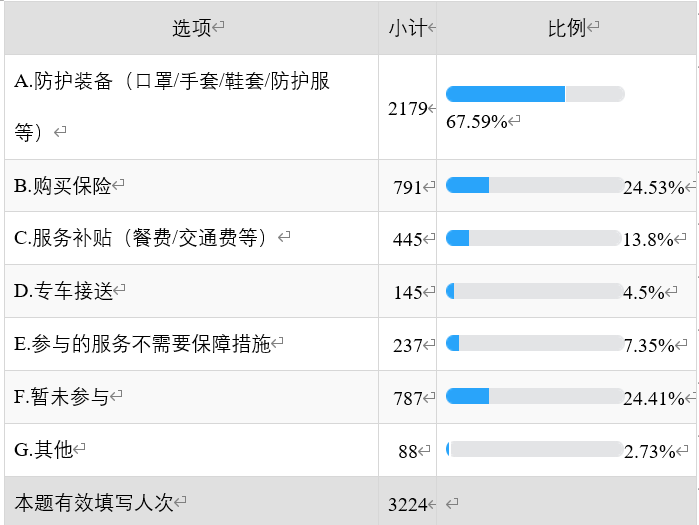
Task: Click the 4.5% progress bar
Action: (x=535, y=291)
